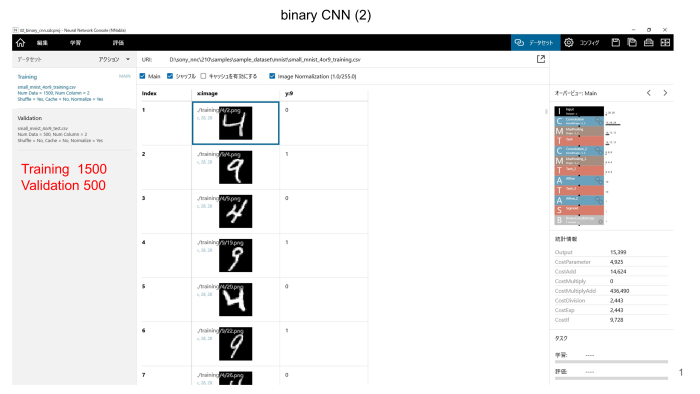Viewport: 700px width, 394px height.
Task: Open the 編集 (Edit) tab
Action: tap(42, 43)
